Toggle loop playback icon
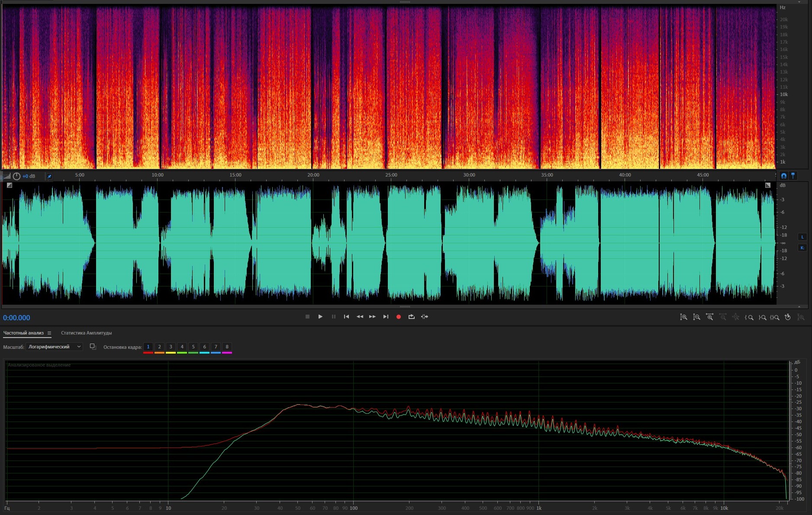This screenshot has height=515, width=812. pyautogui.click(x=411, y=317)
